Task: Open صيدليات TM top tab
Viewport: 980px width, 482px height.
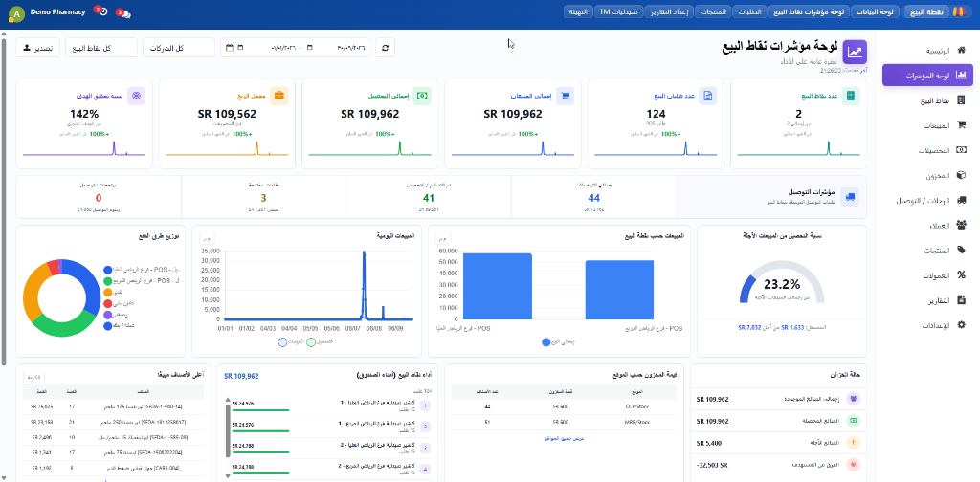Action: 621,11
